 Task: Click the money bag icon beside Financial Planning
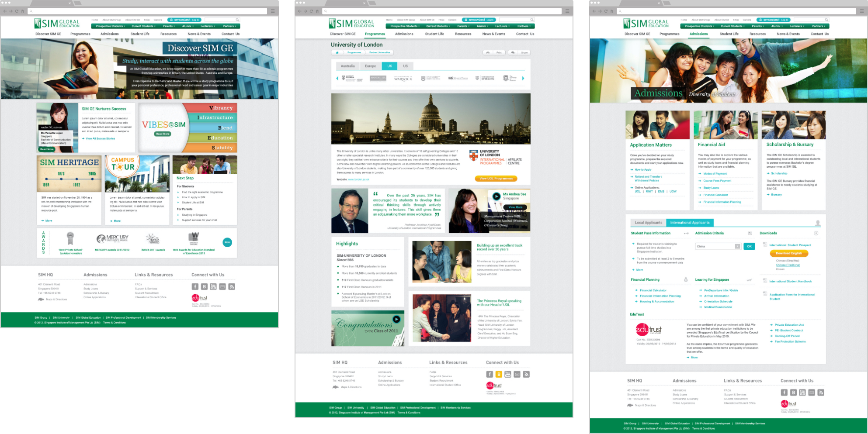[685, 279]
